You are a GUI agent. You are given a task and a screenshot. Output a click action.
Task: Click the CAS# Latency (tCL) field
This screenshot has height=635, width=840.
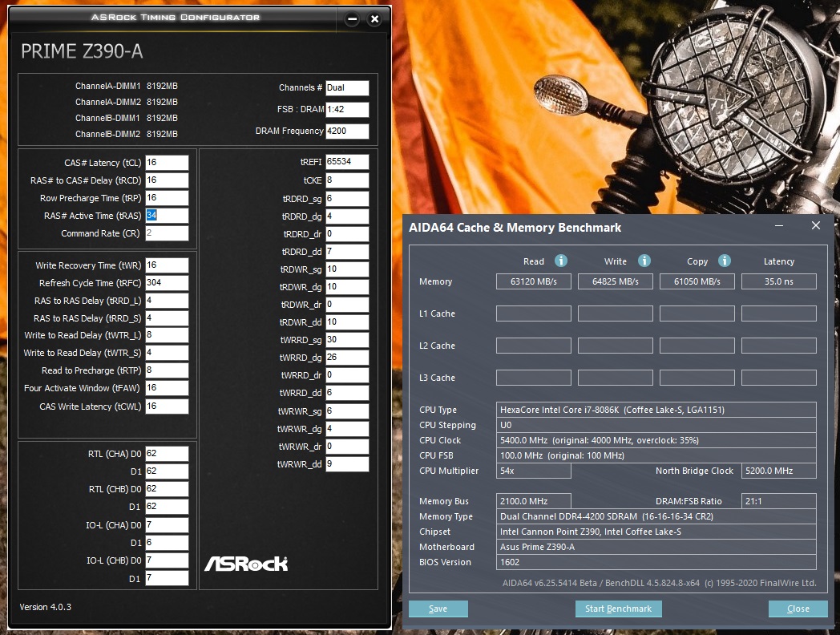[167, 163]
